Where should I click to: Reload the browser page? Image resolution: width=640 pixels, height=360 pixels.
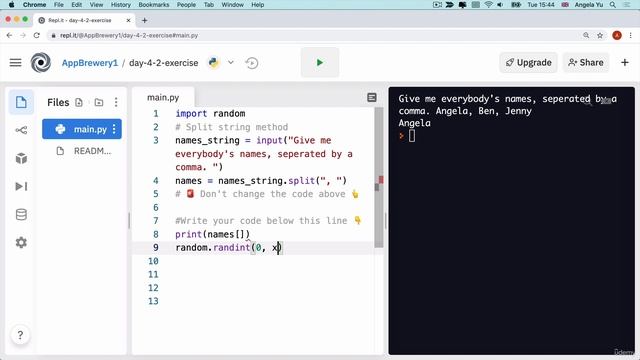click(37, 36)
